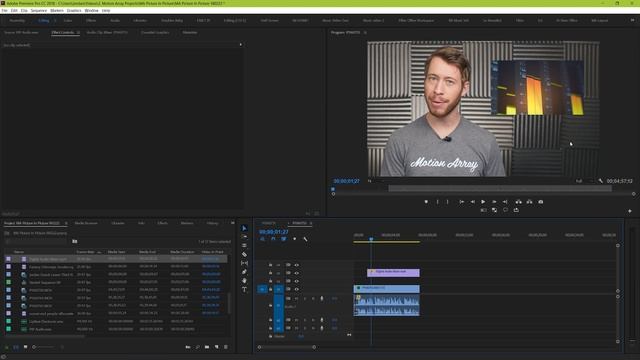The height and width of the screenshot is (360, 640).
Task: Create a new bin in Project panel
Action: [207, 347]
